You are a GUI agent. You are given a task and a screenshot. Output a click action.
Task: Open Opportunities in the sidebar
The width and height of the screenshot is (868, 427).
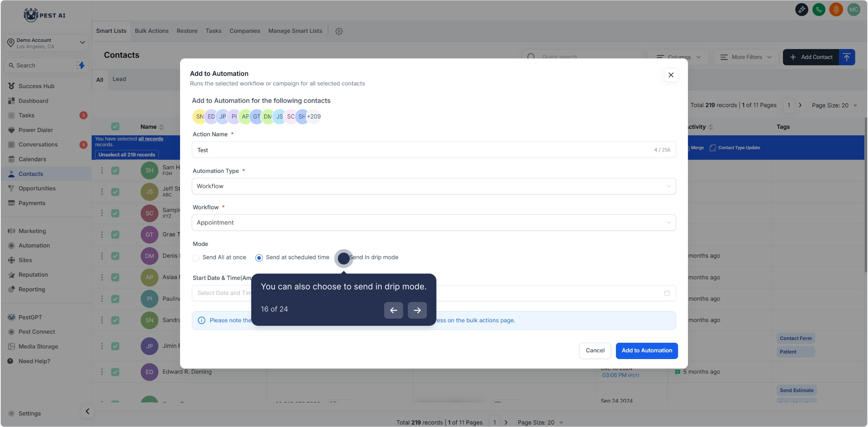tap(37, 189)
